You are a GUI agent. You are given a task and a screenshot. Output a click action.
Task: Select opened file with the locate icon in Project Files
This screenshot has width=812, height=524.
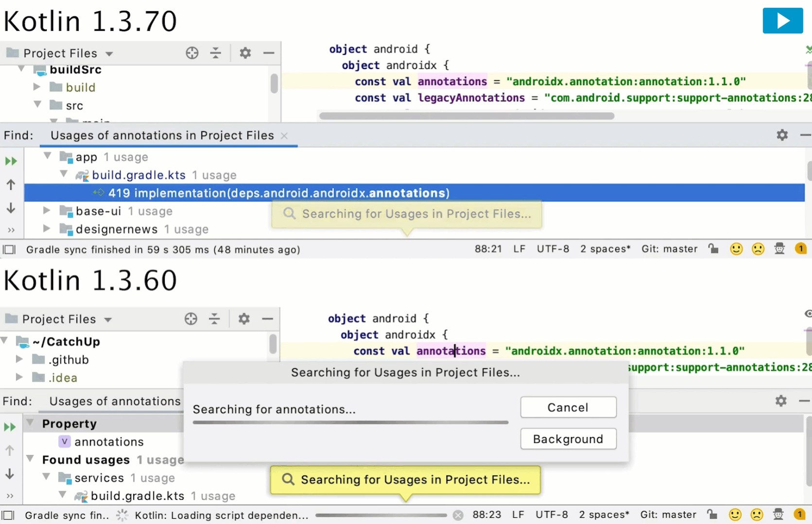192,53
